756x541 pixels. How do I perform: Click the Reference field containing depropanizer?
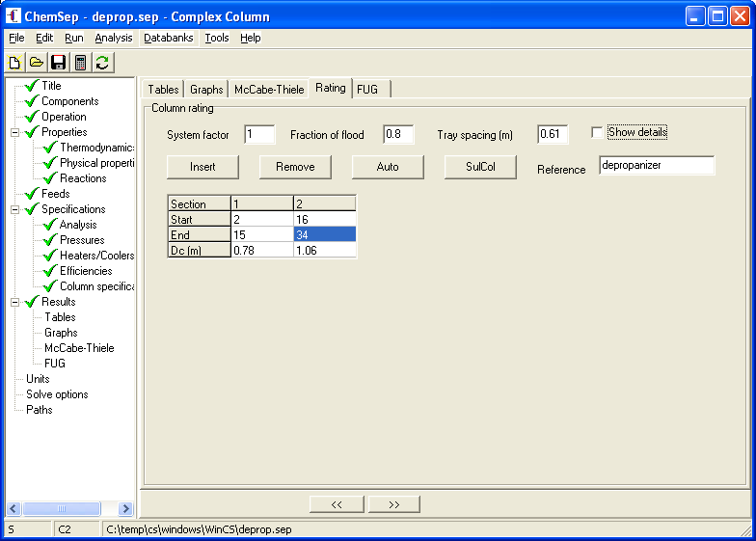click(x=657, y=166)
